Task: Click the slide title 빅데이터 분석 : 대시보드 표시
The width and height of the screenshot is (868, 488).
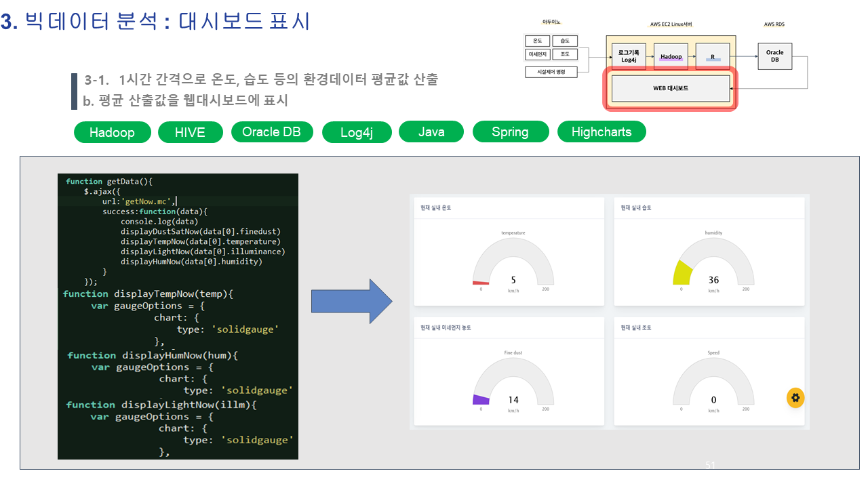Action: click(x=167, y=21)
